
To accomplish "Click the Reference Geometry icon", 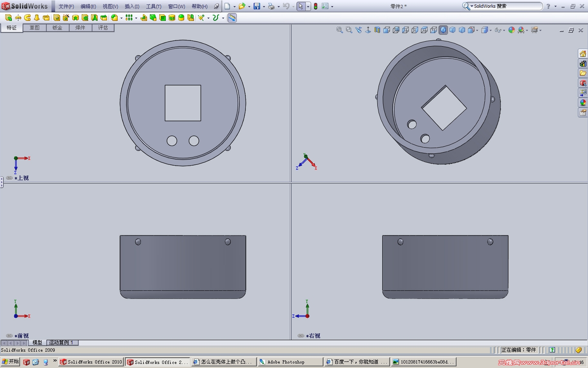I will pos(201,18).
